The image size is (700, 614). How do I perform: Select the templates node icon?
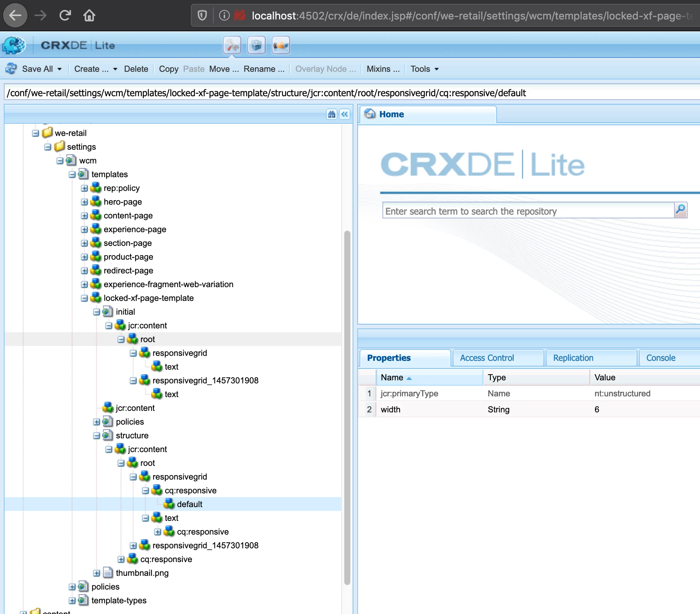click(x=83, y=174)
